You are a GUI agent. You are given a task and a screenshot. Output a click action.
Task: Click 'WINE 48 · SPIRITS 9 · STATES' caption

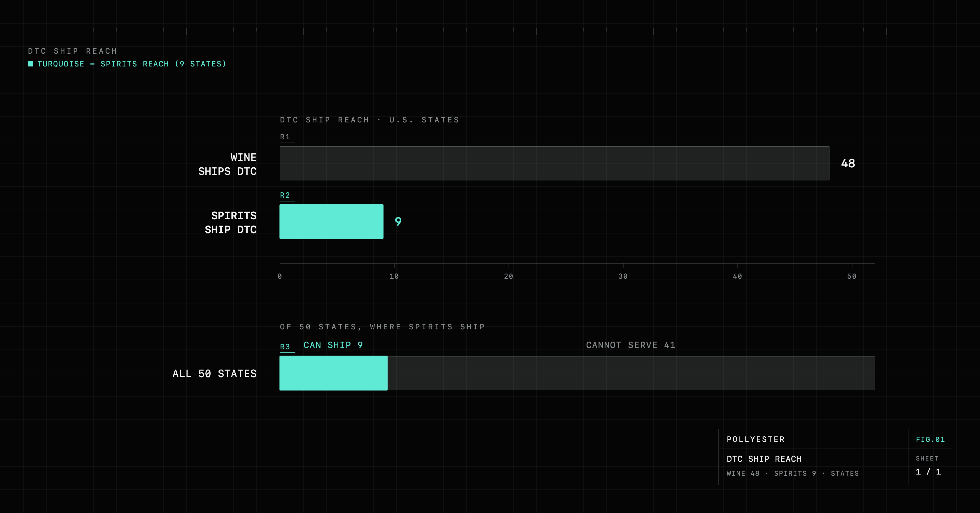click(x=793, y=473)
